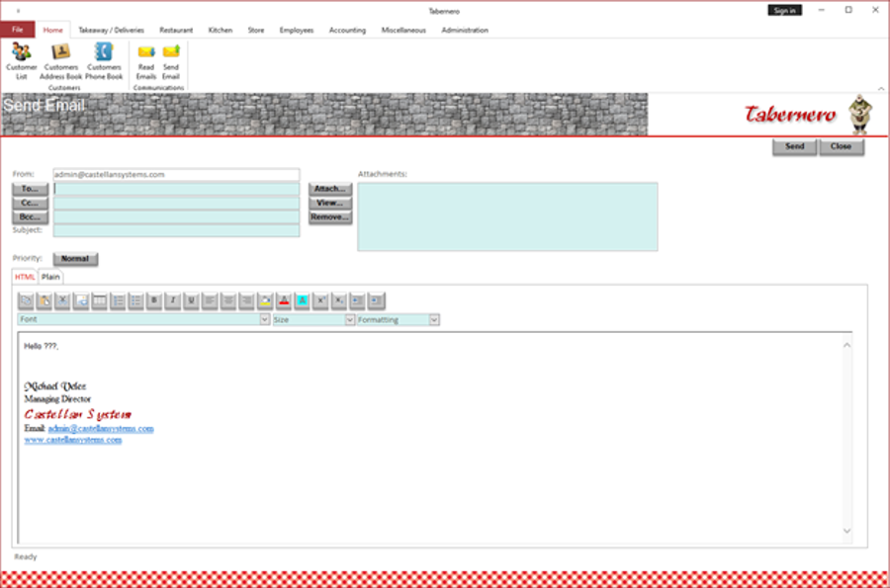The image size is (890, 588).
Task: Open the Kitchen ribbon tab
Action: [x=221, y=30]
